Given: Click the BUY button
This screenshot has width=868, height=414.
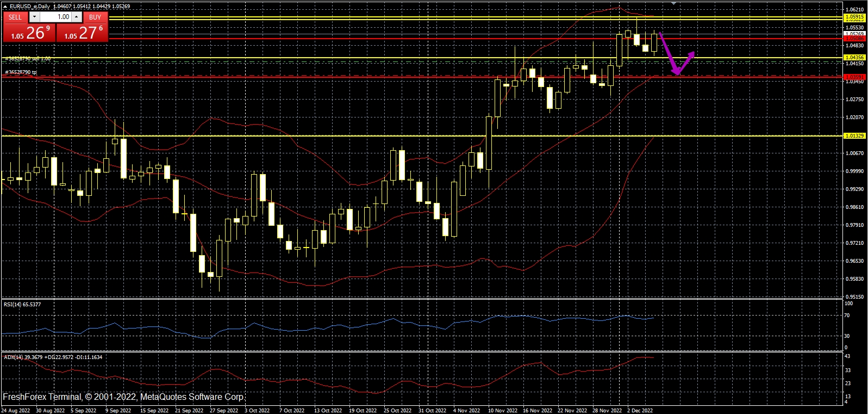Looking at the screenshot, I should click(x=95, y=17).
